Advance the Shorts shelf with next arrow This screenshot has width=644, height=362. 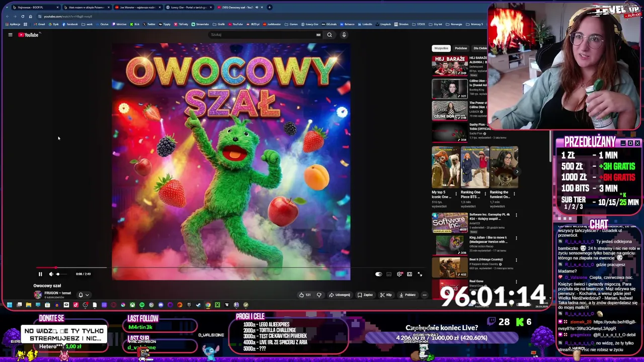(x=517, y=171)
